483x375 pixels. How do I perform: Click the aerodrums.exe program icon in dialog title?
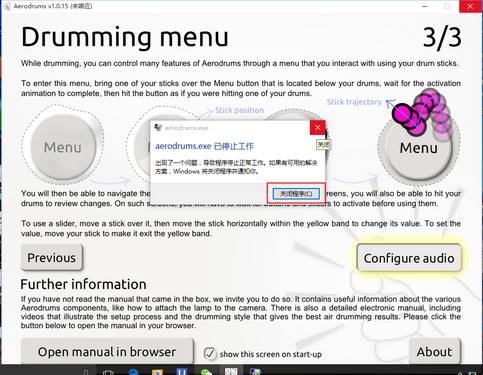(158, 128)
